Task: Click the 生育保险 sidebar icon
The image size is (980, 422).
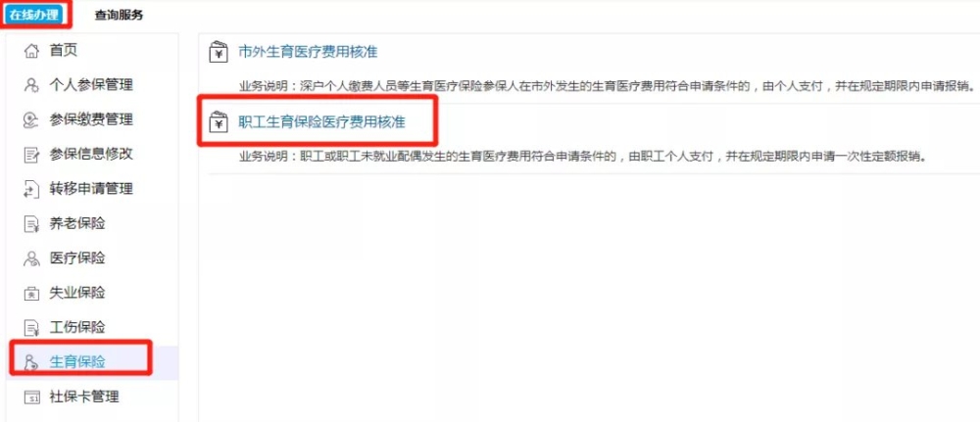Action: coord(31,362)
